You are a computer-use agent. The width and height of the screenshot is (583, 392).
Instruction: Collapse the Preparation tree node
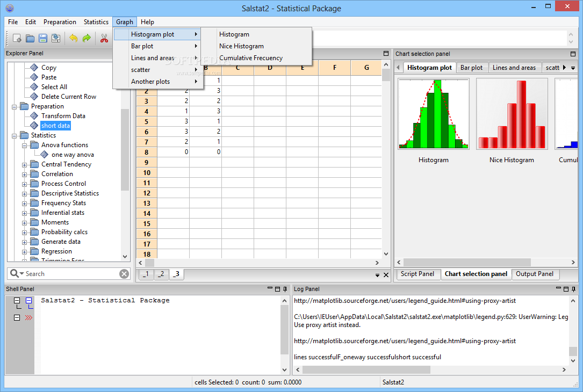pos(14,107)
